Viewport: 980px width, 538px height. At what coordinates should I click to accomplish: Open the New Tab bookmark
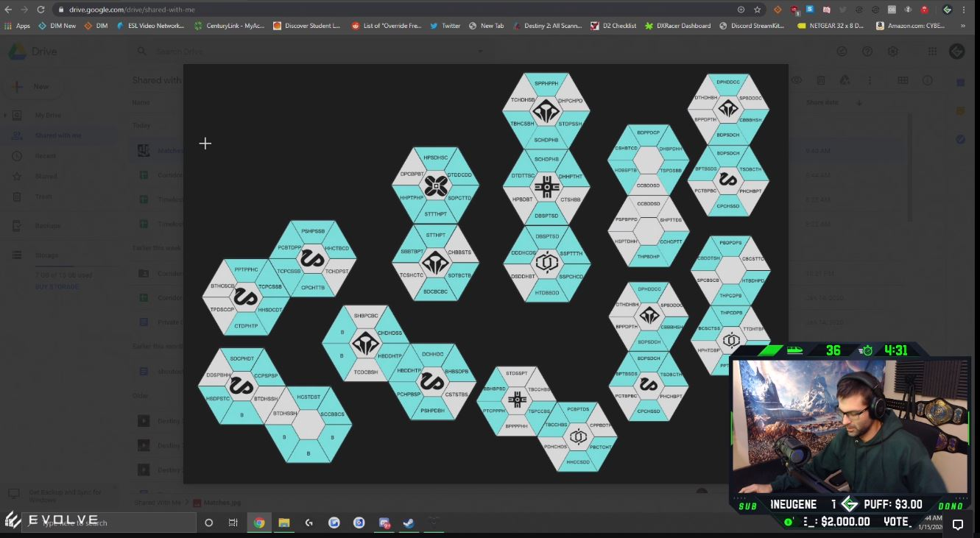[487, 26]
